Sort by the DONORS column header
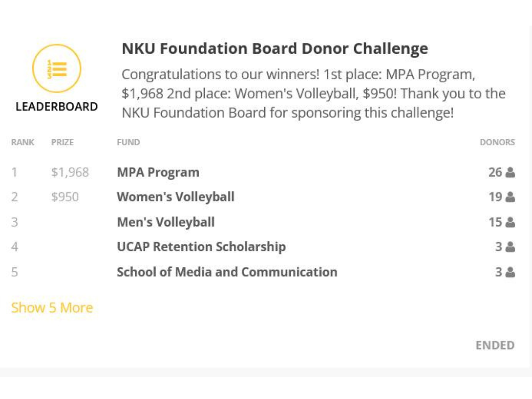This screenshot has width=532, height=399. tap(497, 142)
